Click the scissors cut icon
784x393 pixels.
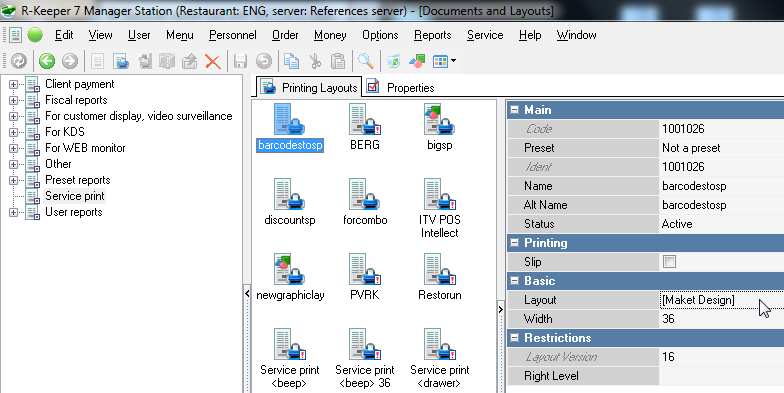pyautogui.click(x=315, y=62)
